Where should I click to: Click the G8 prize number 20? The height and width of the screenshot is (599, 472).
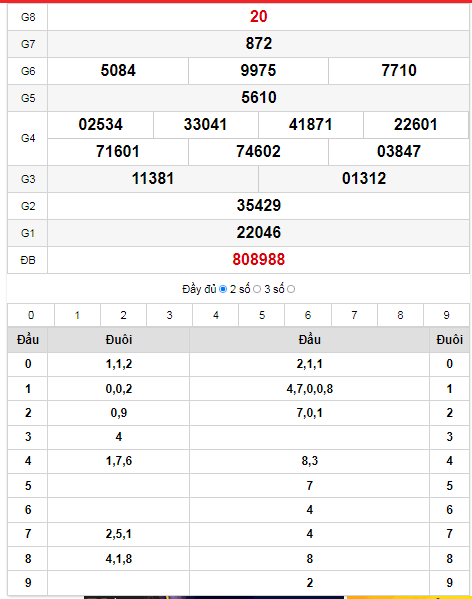coord(259,16)
